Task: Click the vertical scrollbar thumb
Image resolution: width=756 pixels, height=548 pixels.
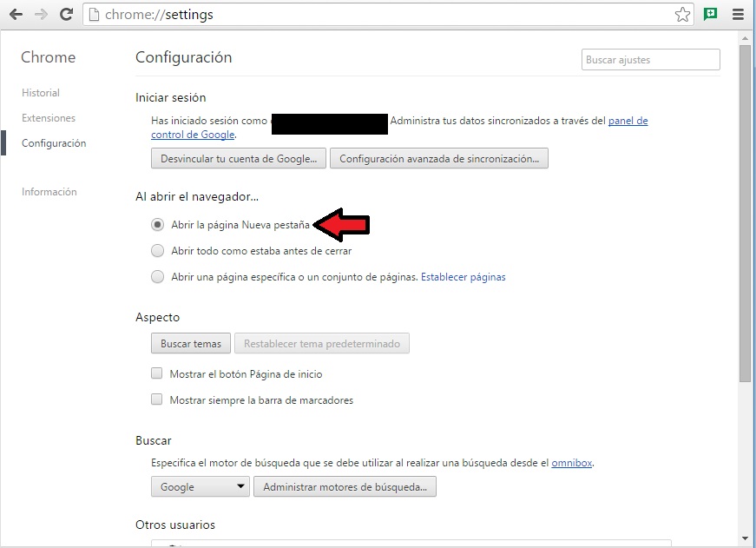Action: [x=745, y=213]
